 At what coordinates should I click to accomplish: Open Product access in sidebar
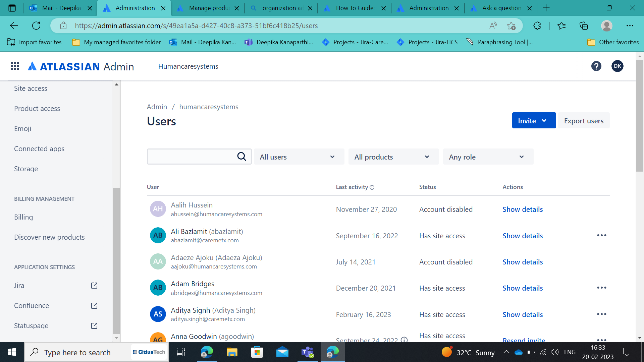(x=37, y=109)
